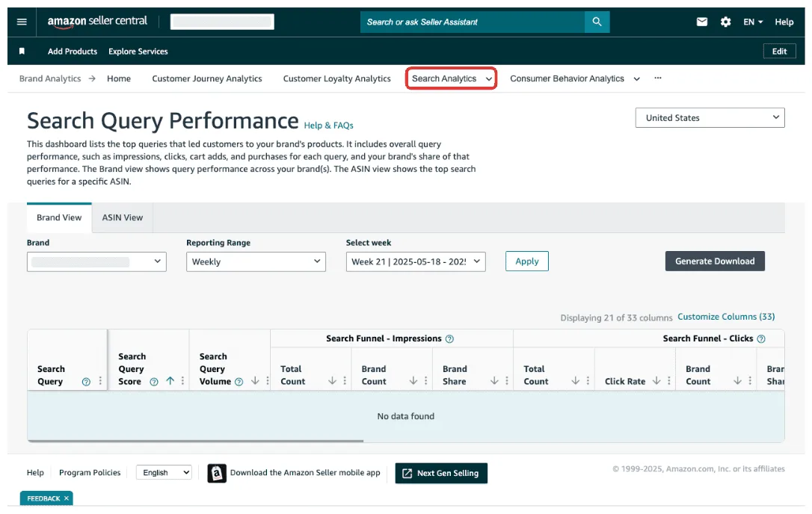Click Add Products menu item
Viewport: 812px width, 514px height.
(x=73, y=52)
